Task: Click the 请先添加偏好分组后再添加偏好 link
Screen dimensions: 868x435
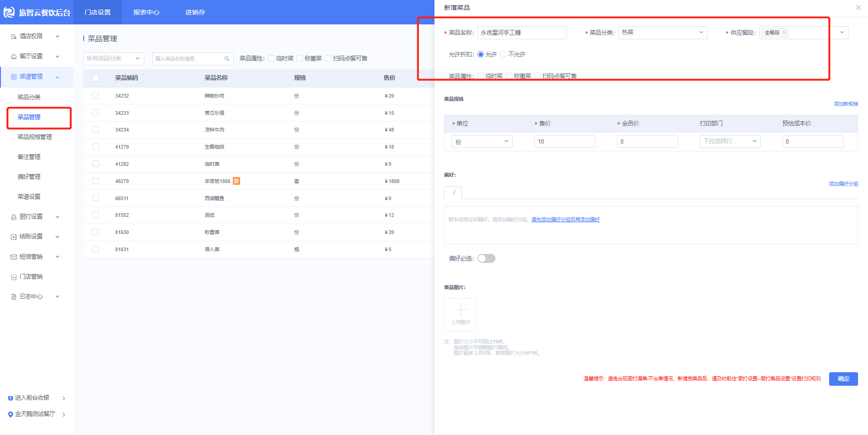Action: pos(565,220)
